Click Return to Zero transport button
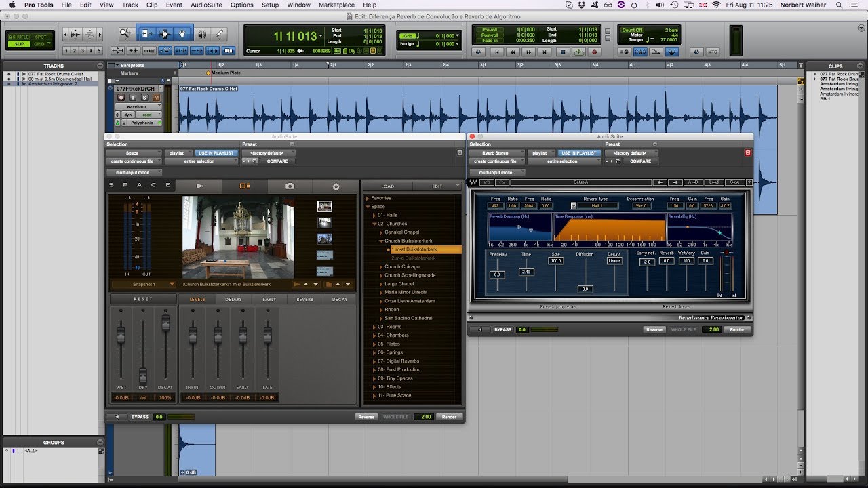868x488 pixels. click(x=496, y=52)
